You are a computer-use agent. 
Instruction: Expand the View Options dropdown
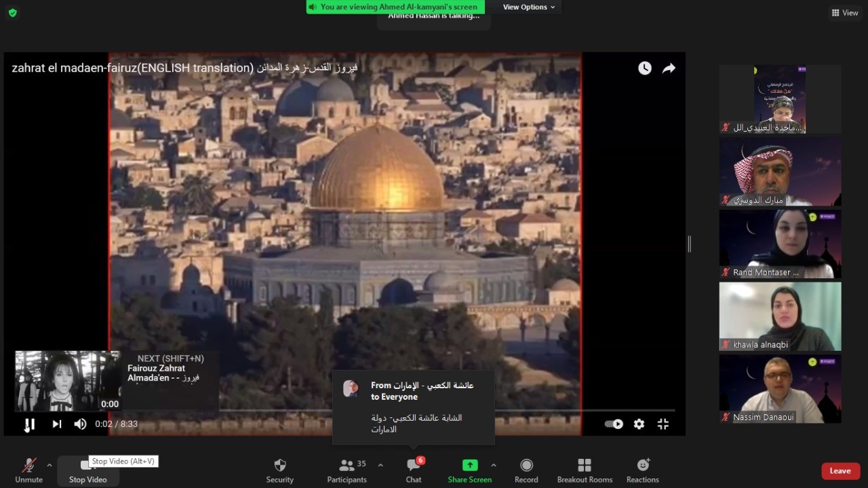point(529,7)
